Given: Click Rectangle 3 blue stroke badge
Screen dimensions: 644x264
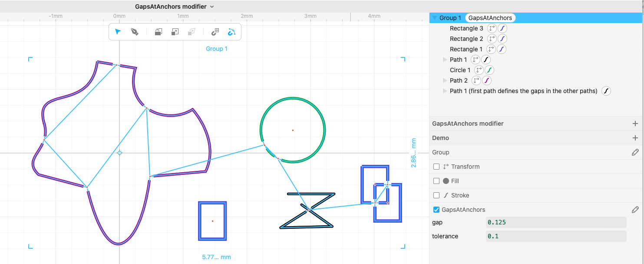Looking at the screenshot, I should click(x=502, y=28).
